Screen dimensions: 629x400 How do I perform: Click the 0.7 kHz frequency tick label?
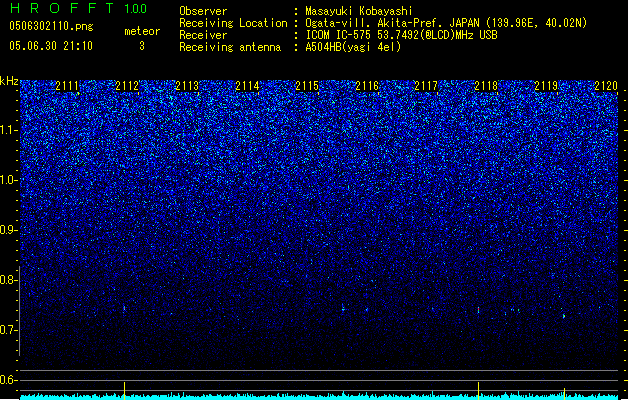[9, 330]
